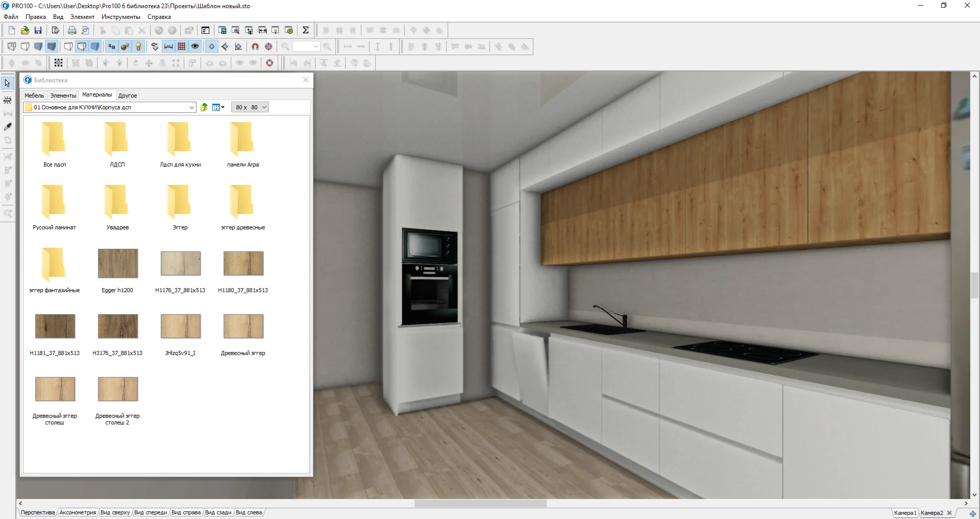The width and height of the screenshot is (980, 519).
Task: Toggle the dimensions display button
Action: point(168,46)
